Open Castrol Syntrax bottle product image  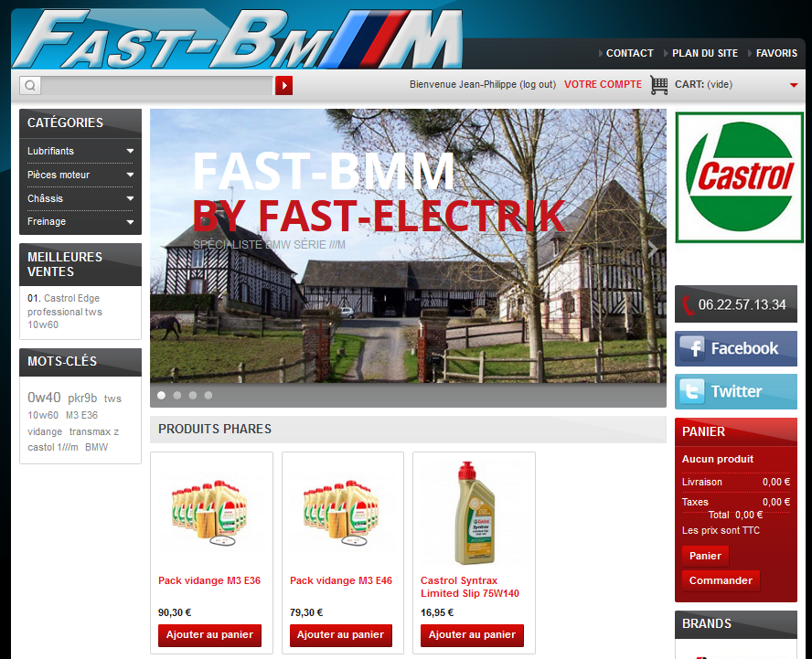tap(474, 513)
